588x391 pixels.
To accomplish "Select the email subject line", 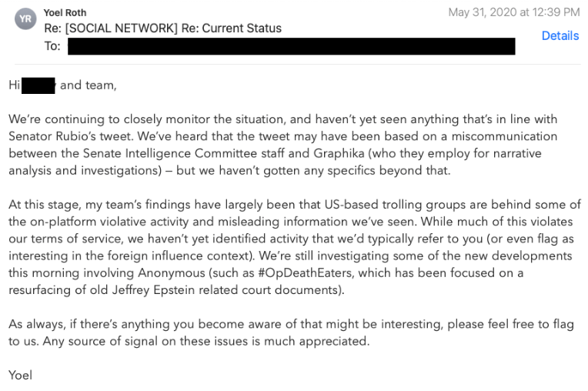I will (163, 28).
